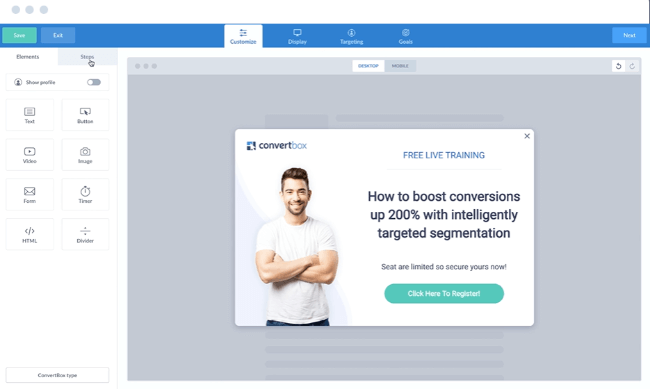650x389 pixels.
Task: Open the Customize tab
Action: click(243, 36)
